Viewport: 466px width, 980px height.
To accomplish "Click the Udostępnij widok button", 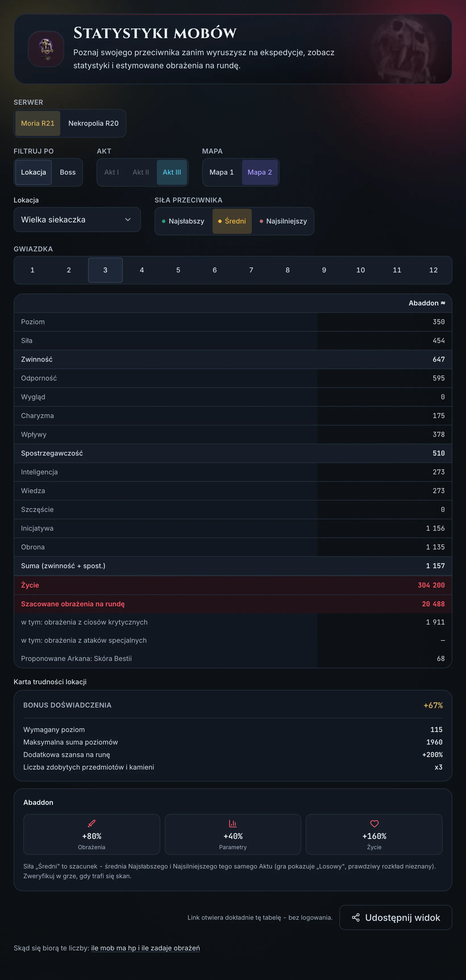I will 396,918.
